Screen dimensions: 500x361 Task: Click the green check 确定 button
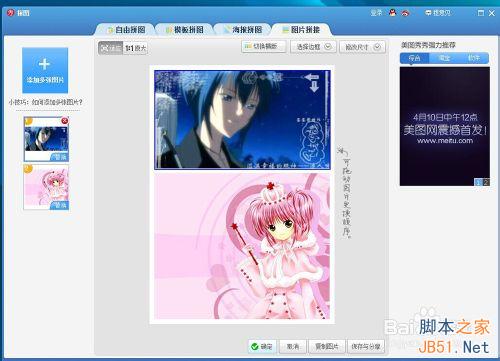[x=262, y=347]
